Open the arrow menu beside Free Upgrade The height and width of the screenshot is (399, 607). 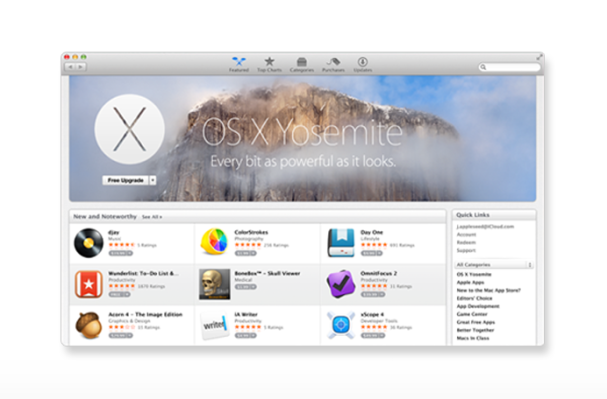point(153,180)
